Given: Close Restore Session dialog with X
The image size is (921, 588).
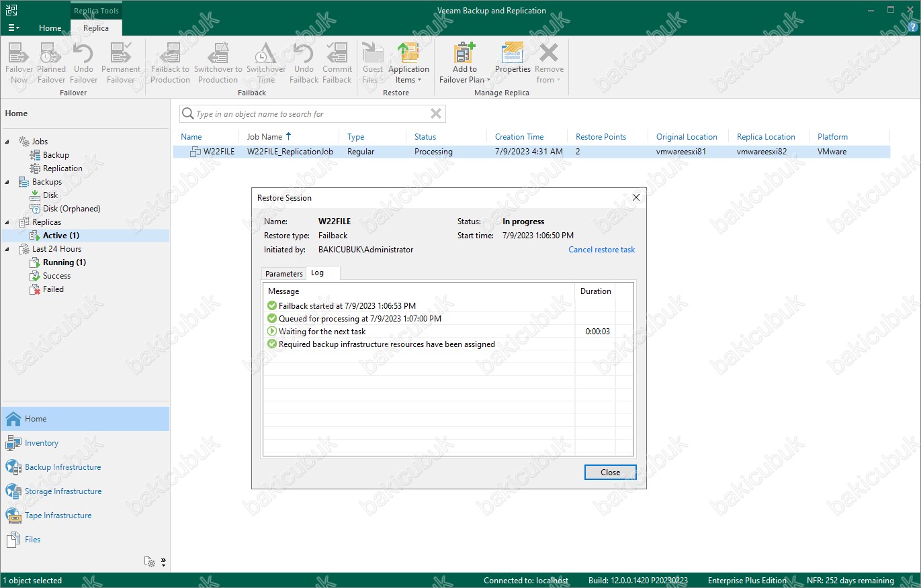Looking at the screenshot, I should (635, 197).
